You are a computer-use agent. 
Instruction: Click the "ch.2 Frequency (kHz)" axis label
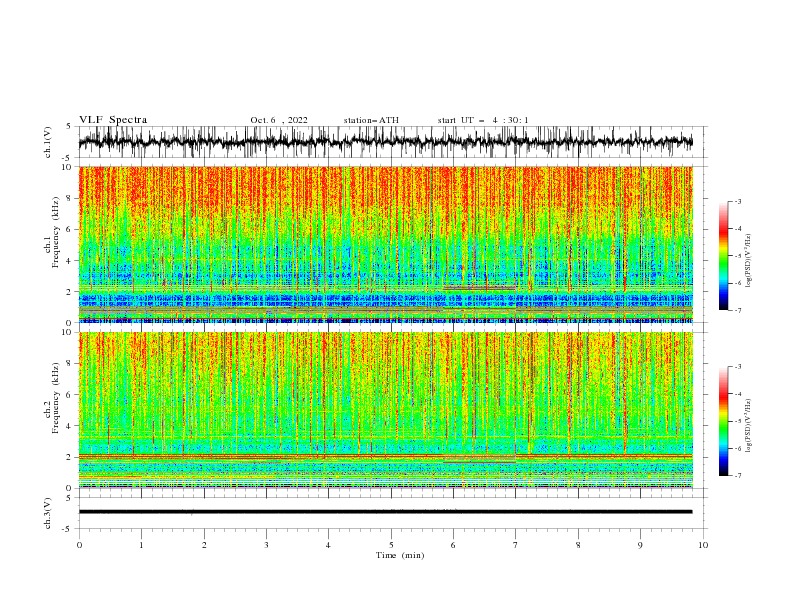(x=52, y=397)
